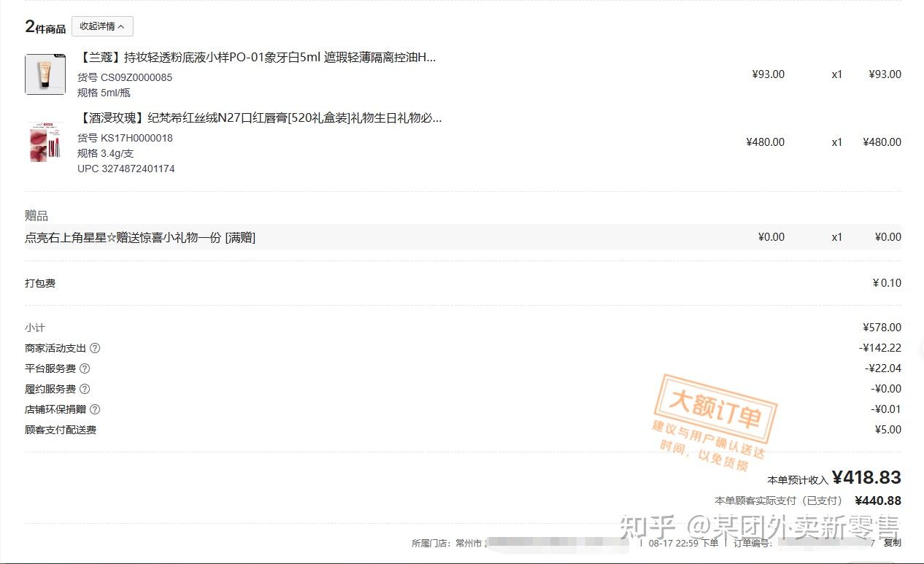
Task: Open the lipstick gift box product thumbnail
Action: [x=45, y=142]
